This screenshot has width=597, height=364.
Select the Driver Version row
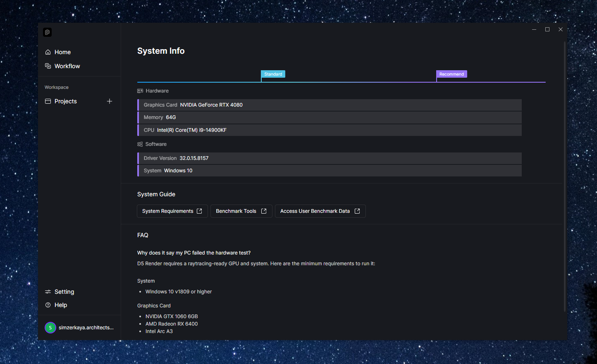329,158
